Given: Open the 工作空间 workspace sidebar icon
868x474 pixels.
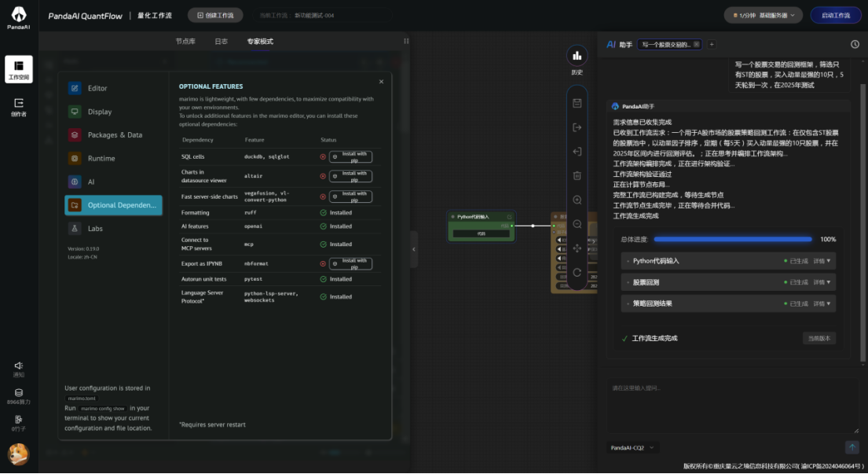Looking at the screenshot, I should (x=19, y=68).
